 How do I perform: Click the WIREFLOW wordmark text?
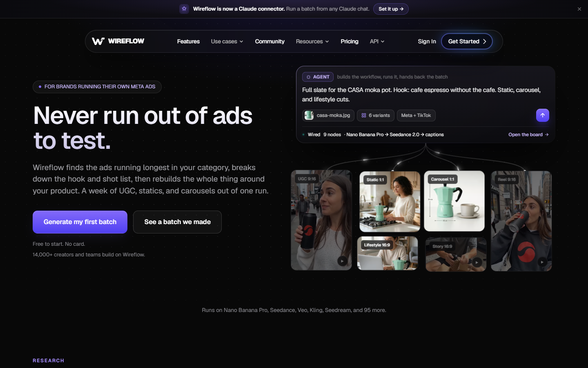(126, 41)
